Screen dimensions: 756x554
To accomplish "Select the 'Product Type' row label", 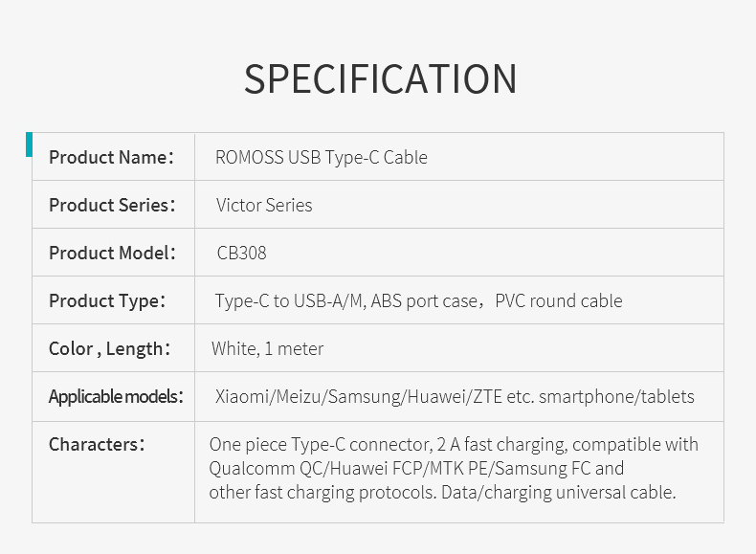I will 107,301.
